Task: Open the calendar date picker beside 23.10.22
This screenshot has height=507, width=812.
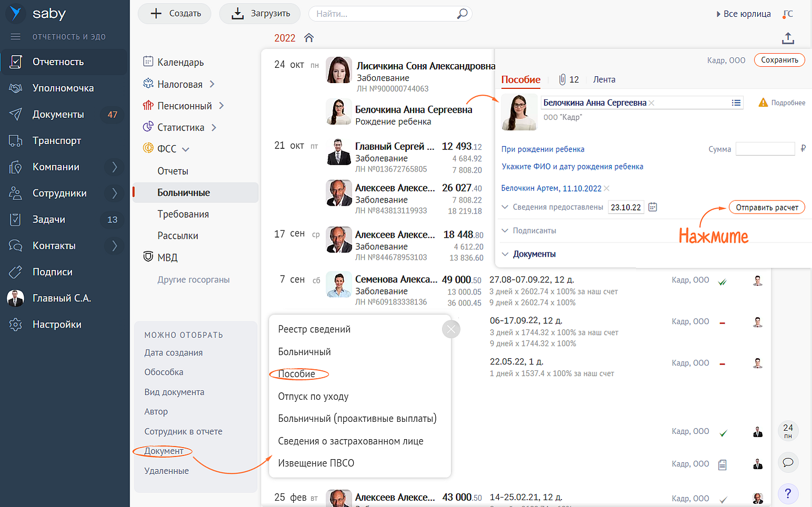Action: pyautogui.click(x=653, y=207)
